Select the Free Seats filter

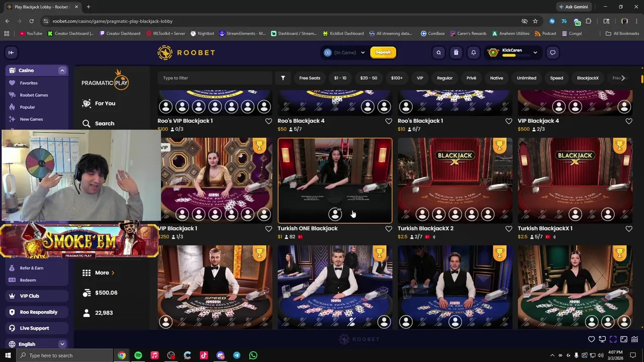click(x=309, y=78)
